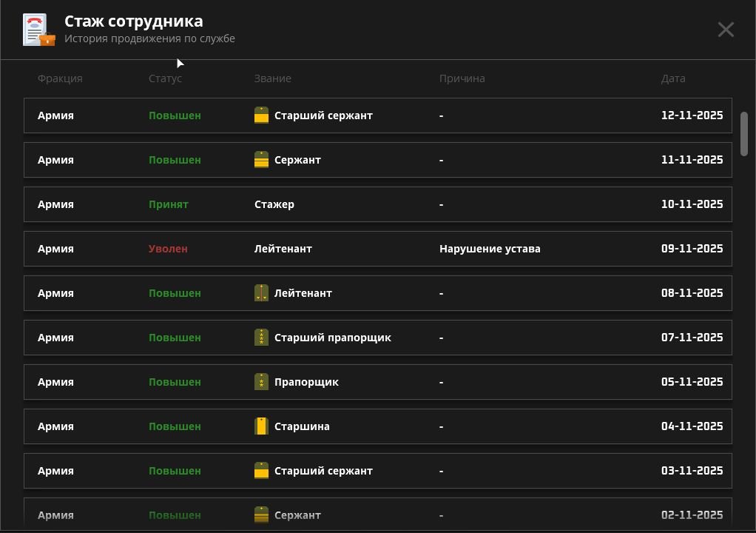Select the Стажер entry dated 10-11-2025
The height and width of the screenshot is (533, 756).
pyautogui.click(x=274, y=204)
